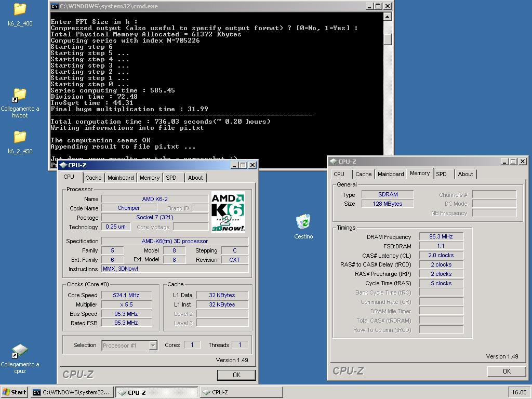Click OK in the right Memory CPU-Z window
Image resolution: width=532 pixels, height=399 pixels.
point(507,371)
